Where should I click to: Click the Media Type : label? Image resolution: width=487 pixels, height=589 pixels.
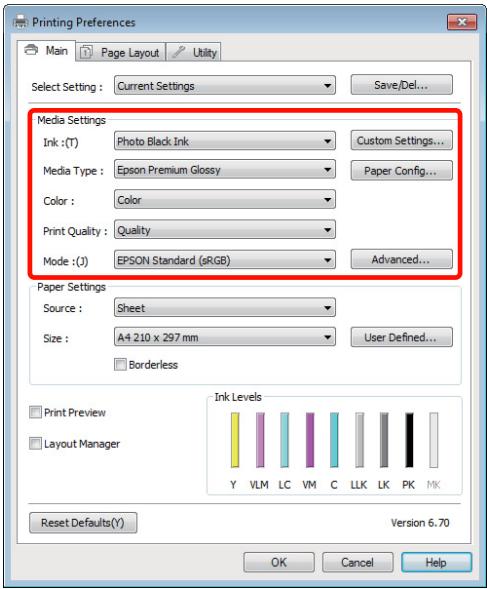tap(73, 171)
